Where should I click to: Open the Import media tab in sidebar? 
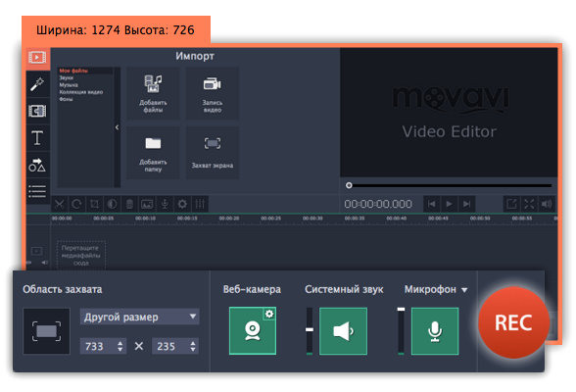(x=38, y=58)
